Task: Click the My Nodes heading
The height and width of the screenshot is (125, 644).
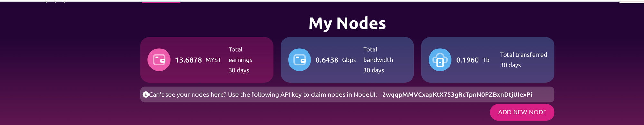Action: click(x=347, y=23)
